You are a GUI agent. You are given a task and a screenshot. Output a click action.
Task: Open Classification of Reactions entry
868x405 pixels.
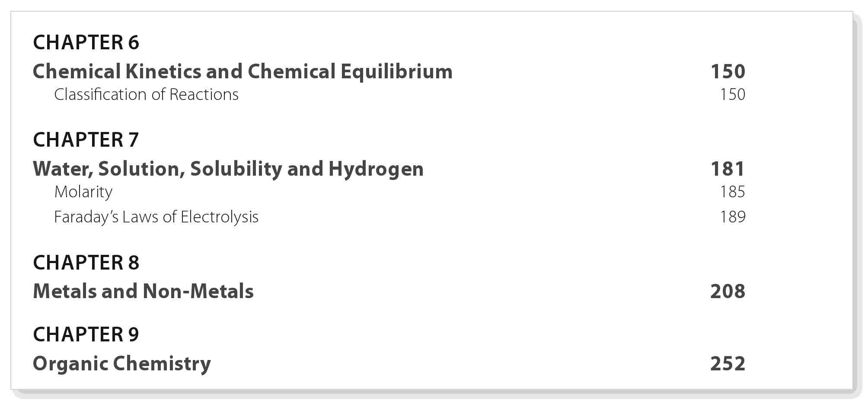click(146, 94)
